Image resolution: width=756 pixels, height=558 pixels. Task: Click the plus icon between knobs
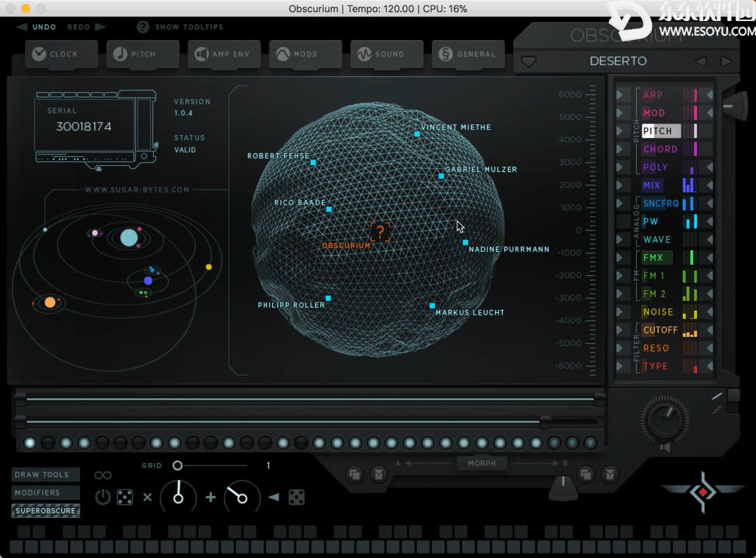pyautogui.click(x=211, y=497)
